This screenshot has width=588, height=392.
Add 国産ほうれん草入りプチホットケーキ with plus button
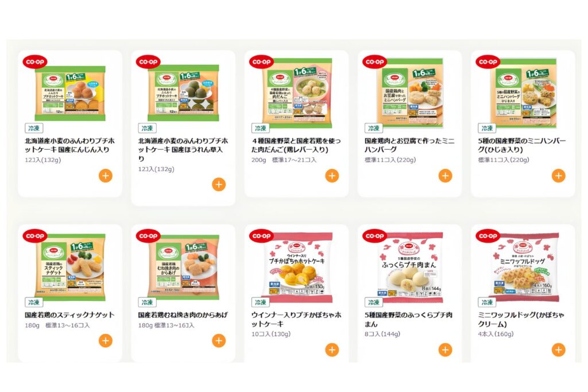[219, 184]
